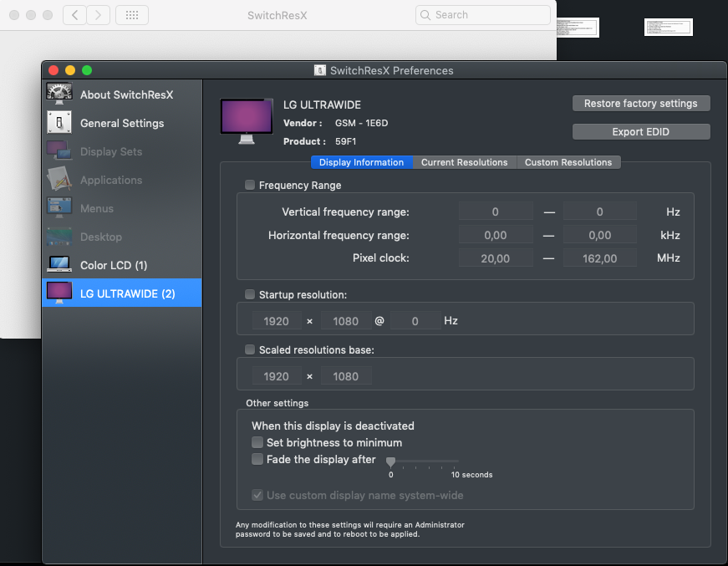Click the left document thumbnail on desktop
This screenshot has width=728, height=566.
[578, 28]
